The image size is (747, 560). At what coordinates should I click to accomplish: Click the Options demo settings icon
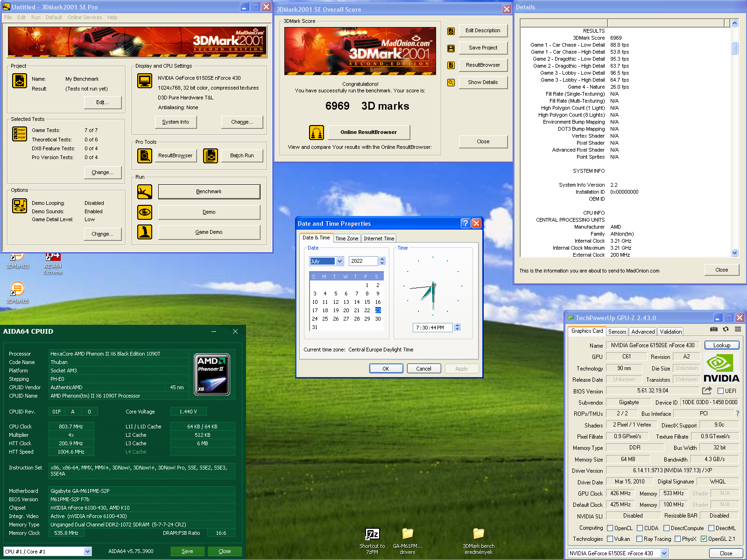point(20,206)
